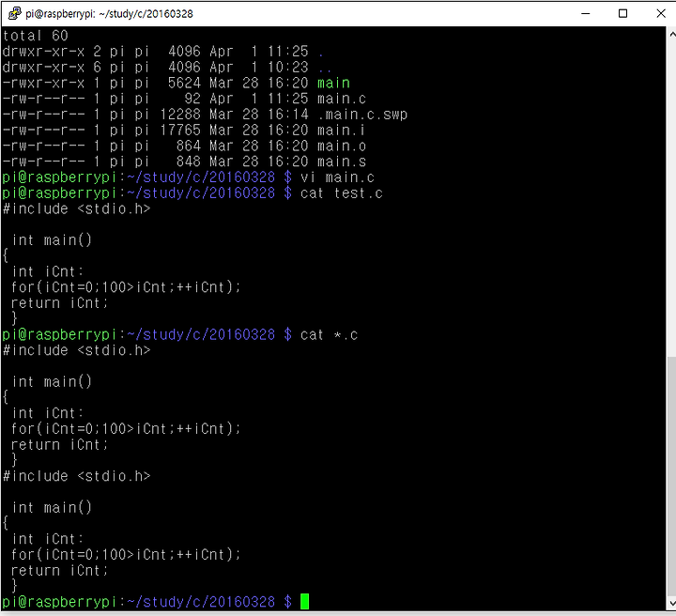676x616 pixels.
Task: Click the green terminal cursor block
Action: tap(304, 601)
